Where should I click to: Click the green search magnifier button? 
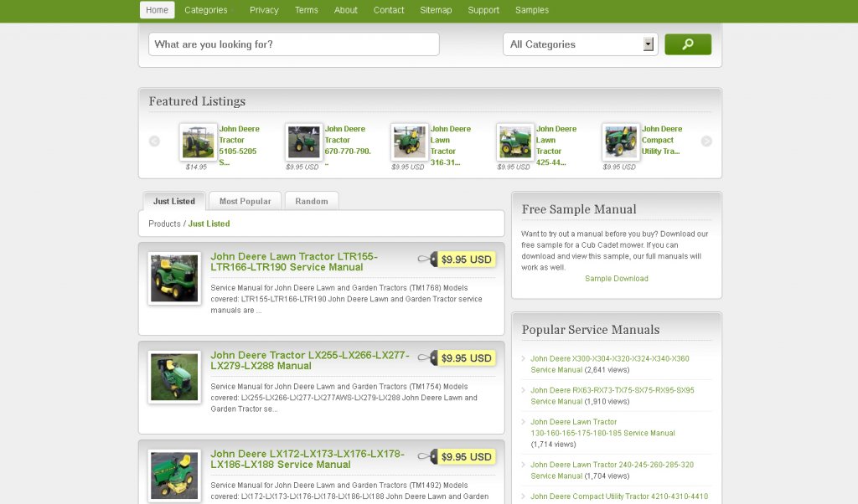(688, 44)
